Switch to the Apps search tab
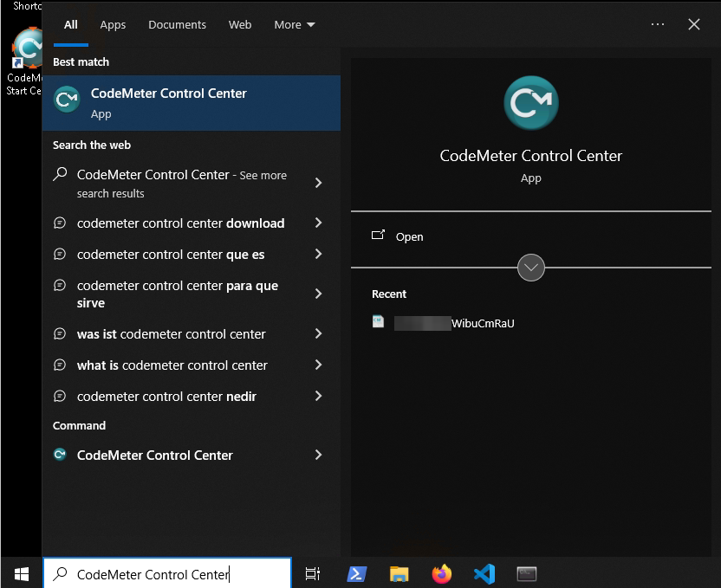This screenshot has height=588, width=721. [113, 25]
